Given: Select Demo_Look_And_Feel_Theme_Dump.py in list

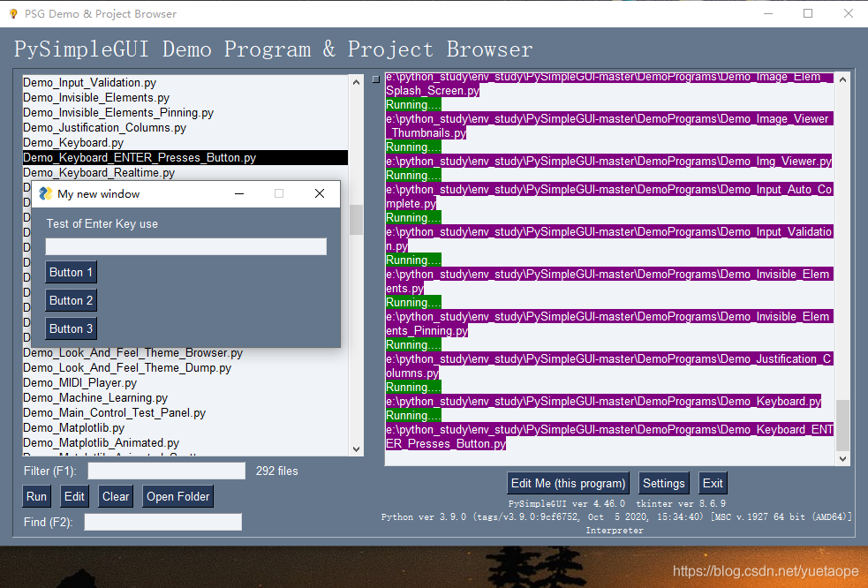Looking at the screenshot, I should click(x=185, y=368).
